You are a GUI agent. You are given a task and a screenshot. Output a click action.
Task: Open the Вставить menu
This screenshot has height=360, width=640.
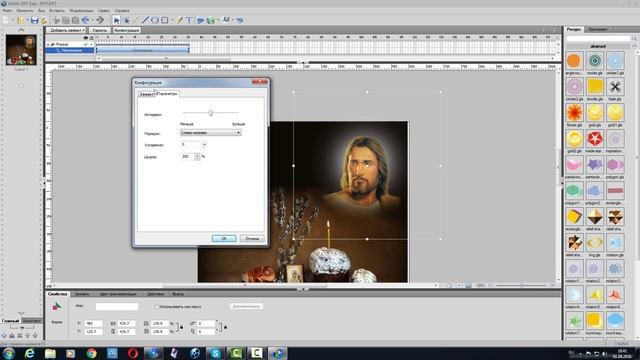tap(57, 11)
